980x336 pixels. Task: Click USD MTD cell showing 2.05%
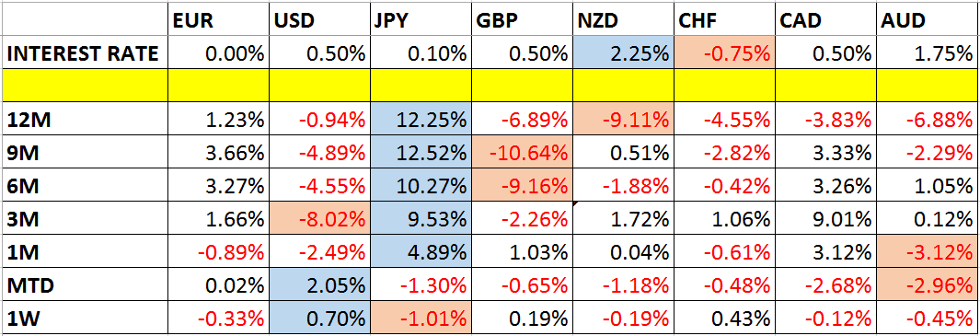click(x=320, y=283)
